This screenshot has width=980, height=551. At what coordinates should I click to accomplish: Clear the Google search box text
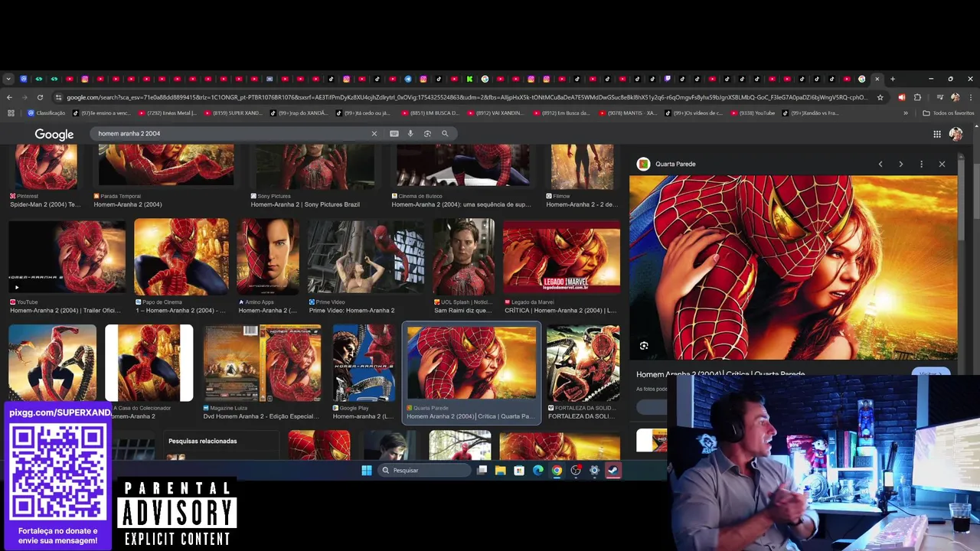point(374,133)
